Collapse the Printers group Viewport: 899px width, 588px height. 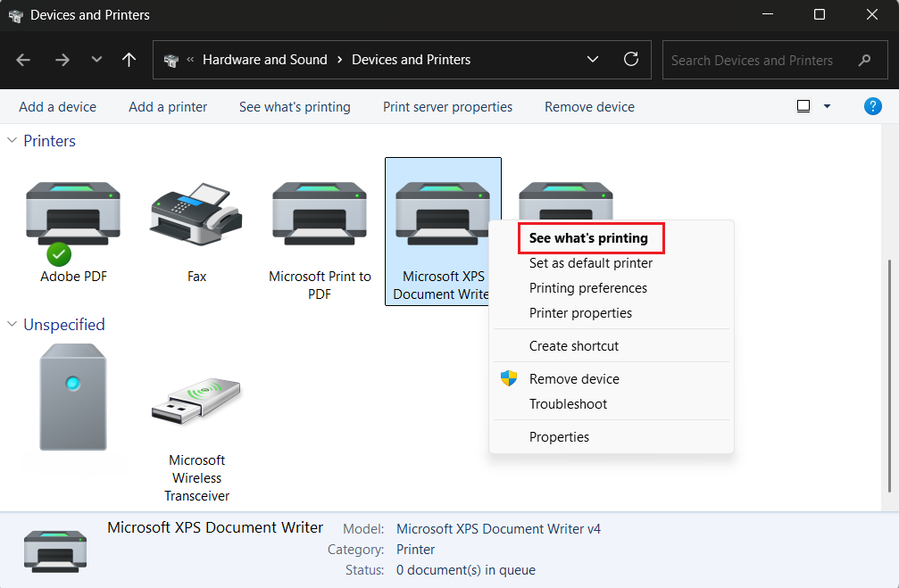coord(12,141)
